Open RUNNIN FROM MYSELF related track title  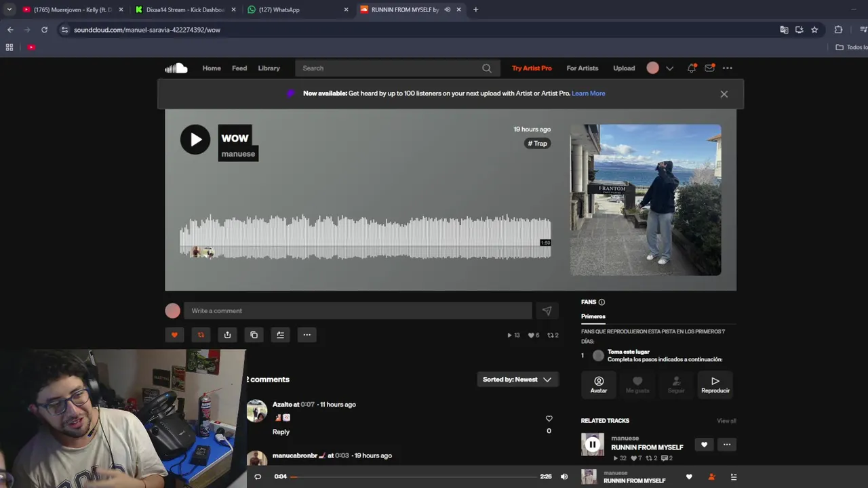click(x=647, y=447)
